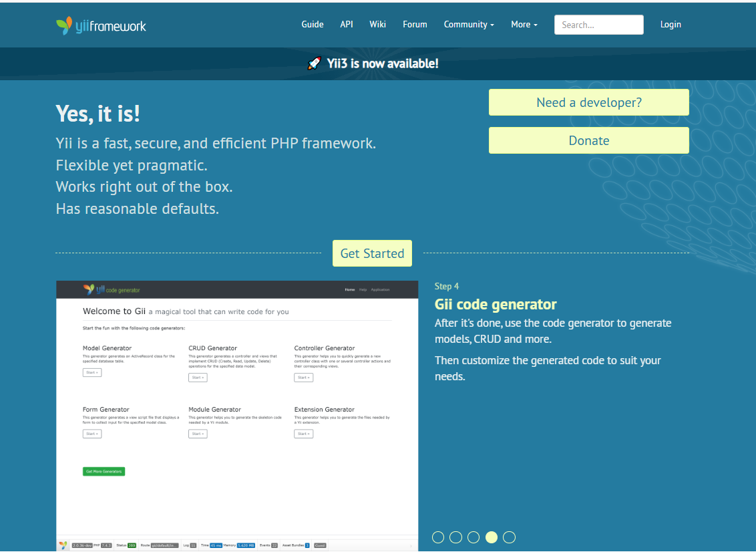Viewport: 756px width, 554px height.
Task: Visit the Forum page
Action: pyautogui.click(x=415, y=25)
